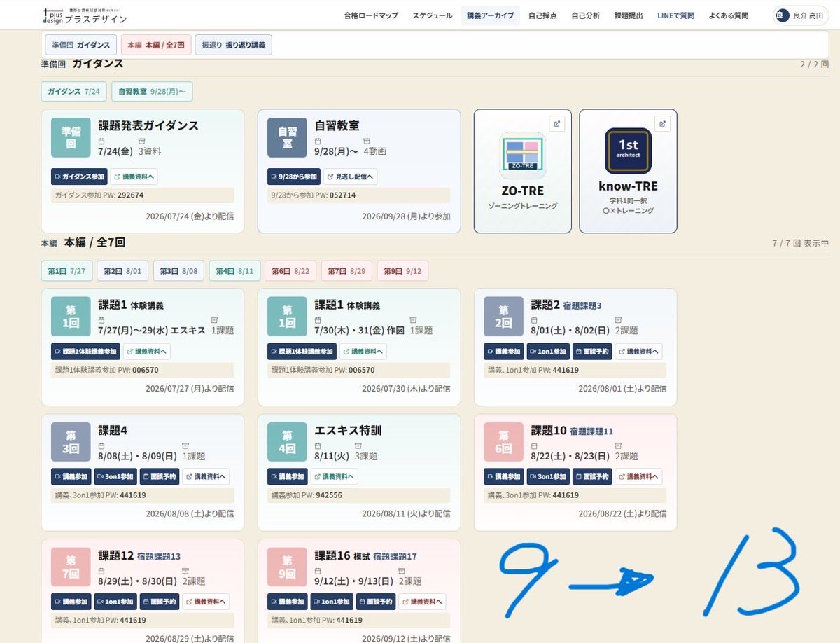This screenshot has width=840, height=643.
Task: Open the 自己採点 navigation item
Action: [542, 15]
